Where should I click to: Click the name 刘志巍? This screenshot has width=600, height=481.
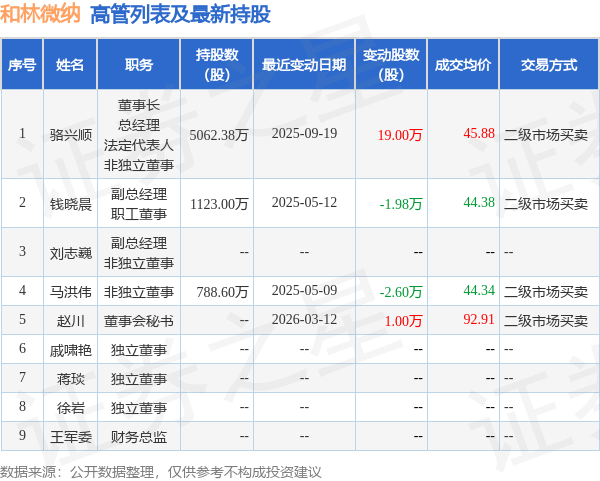pyautogui.click(x=71, y=253)
